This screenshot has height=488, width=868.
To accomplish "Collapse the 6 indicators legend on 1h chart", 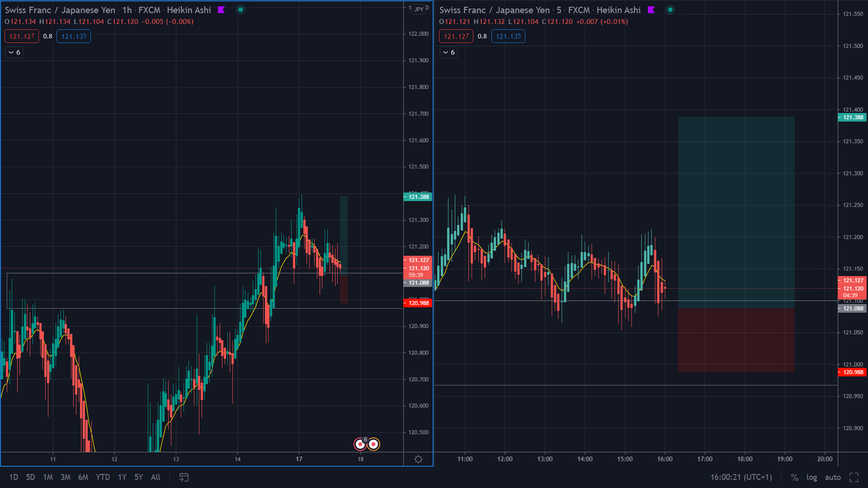I will [x=14, y=52].
